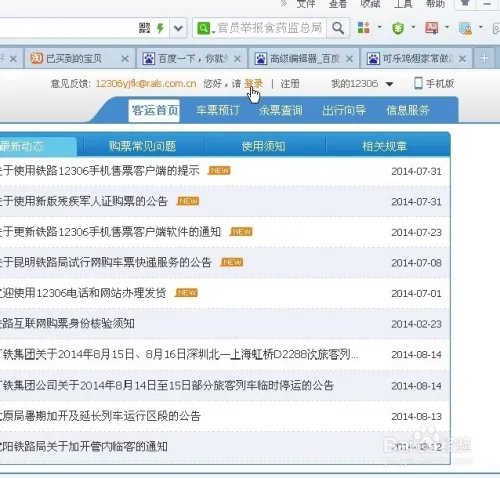Open notice about 更新铁路12306手机售票客户端软件的通知
500x478 pixels.
[x=110, y=231]
